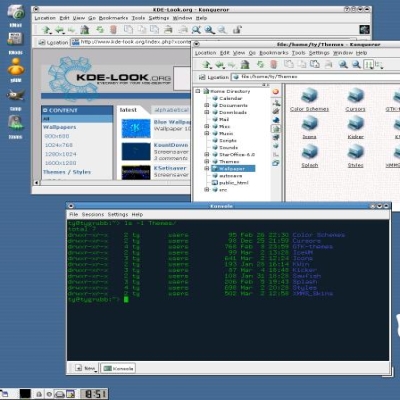This screenshot has height=400, width=400.
Task: Open the Icons folder in Themes window
Action: click(x=309, y=128)
